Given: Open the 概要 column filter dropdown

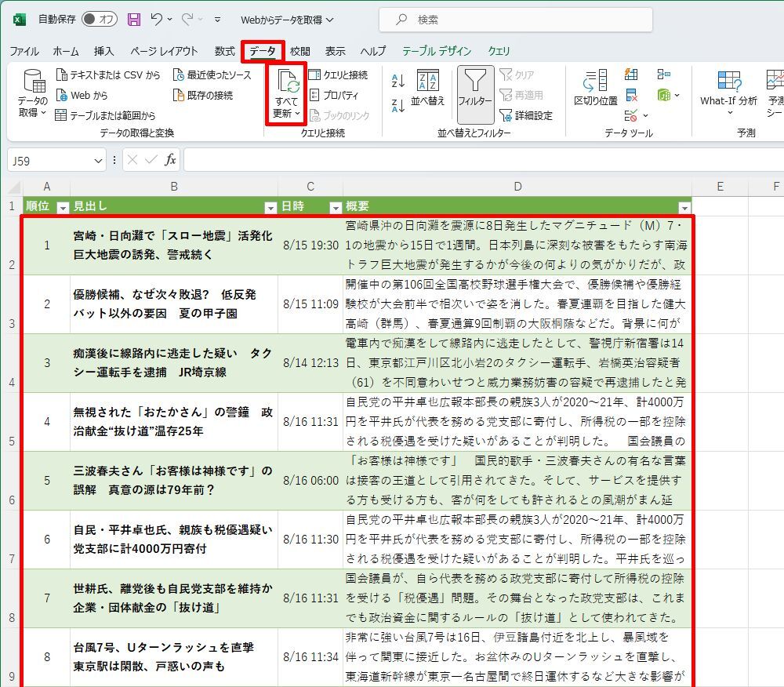Looking at the screenshot, I should [x=684, y=207].
